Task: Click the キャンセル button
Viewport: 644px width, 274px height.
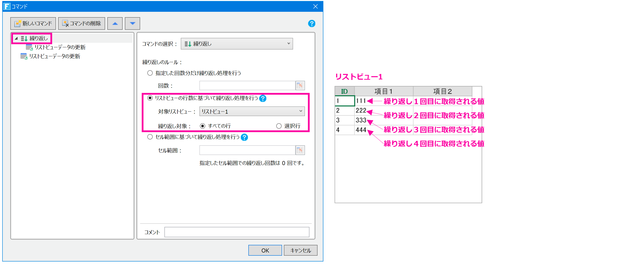Action: (x=300, y=250)
